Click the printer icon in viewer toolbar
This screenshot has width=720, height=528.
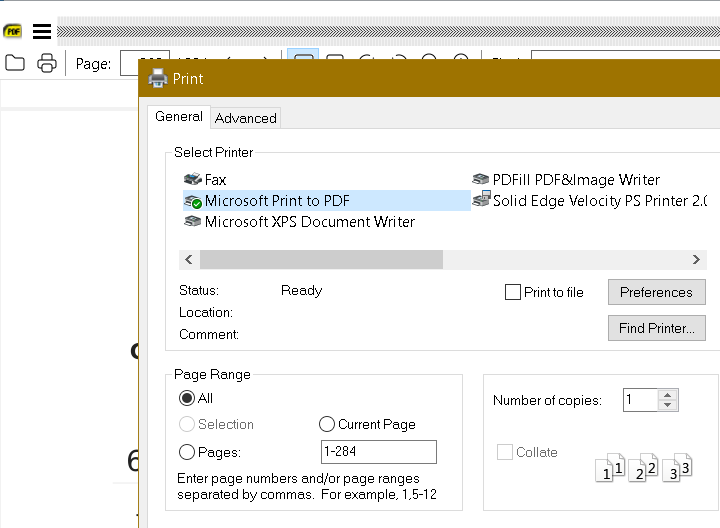click(47, 63)
